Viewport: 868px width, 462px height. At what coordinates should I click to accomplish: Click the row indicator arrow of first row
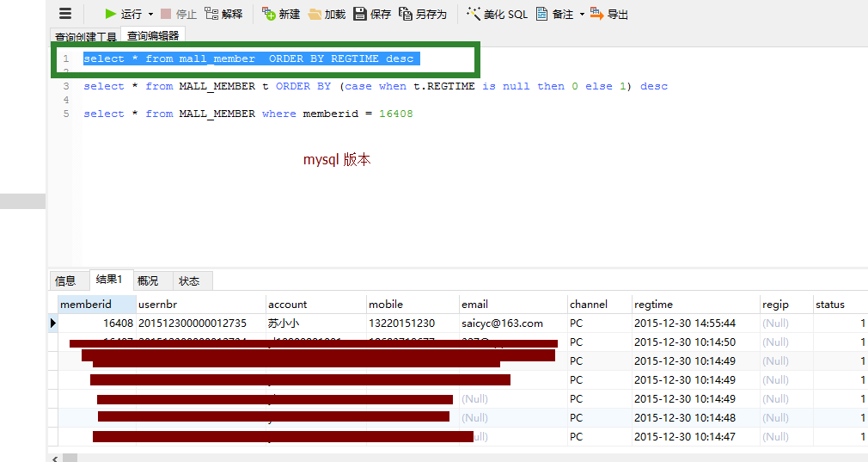click(53, 323)
